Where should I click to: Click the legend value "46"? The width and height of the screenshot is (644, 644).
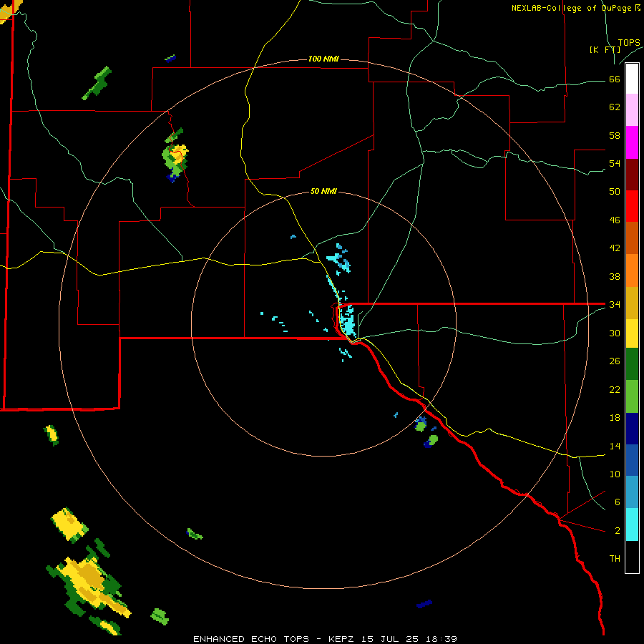[x=615, y=220]
